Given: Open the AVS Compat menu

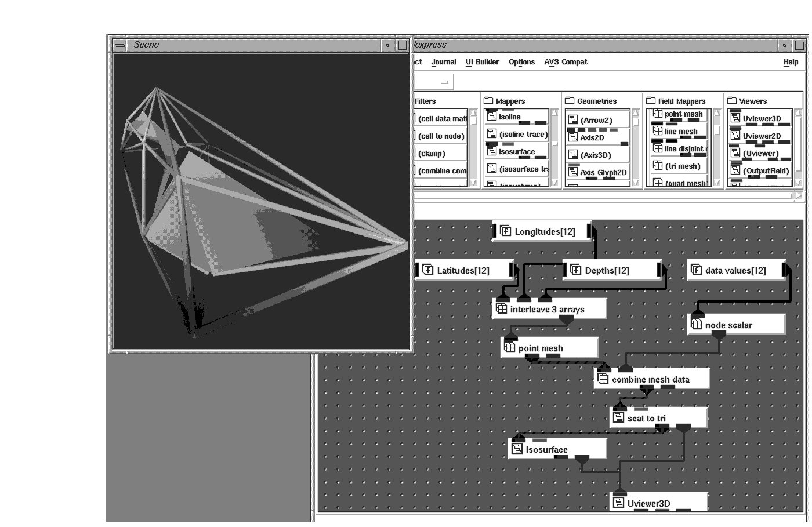Looking at the screenshot, I should tap(565, 62).
